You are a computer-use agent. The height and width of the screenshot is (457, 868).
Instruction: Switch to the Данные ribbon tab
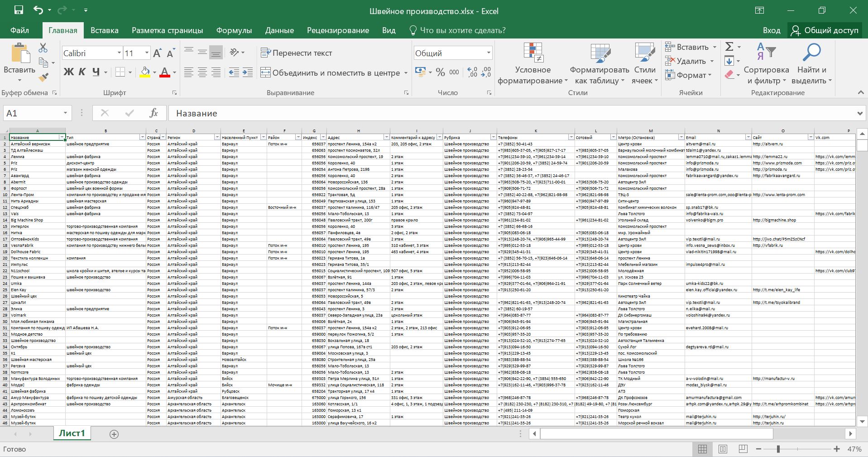(x=279, y=30)
